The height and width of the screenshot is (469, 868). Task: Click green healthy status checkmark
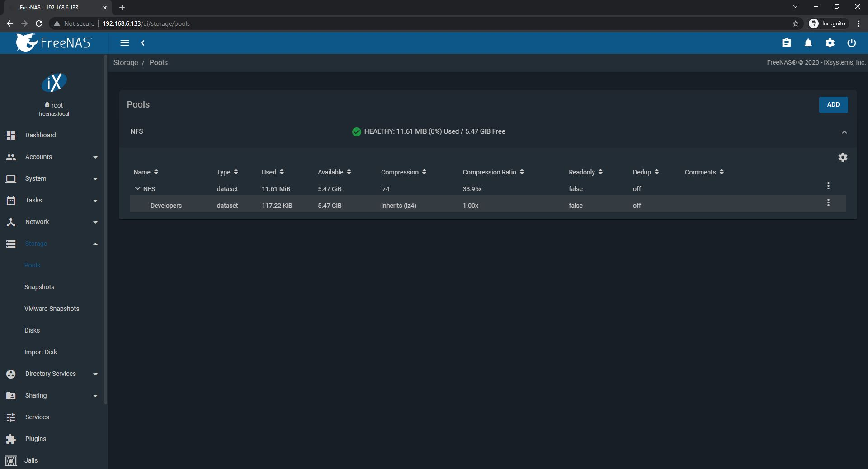coord(356,131)
